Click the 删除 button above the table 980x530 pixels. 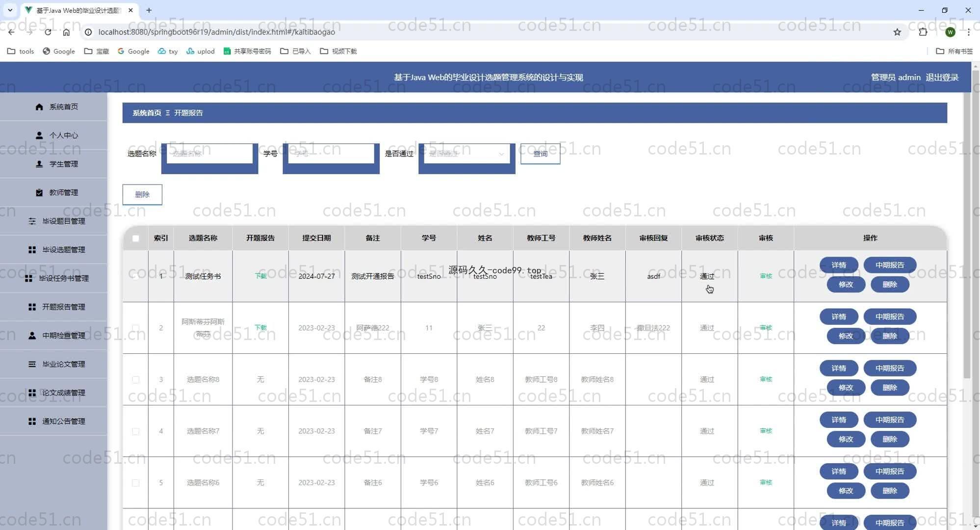pos(142,194)
